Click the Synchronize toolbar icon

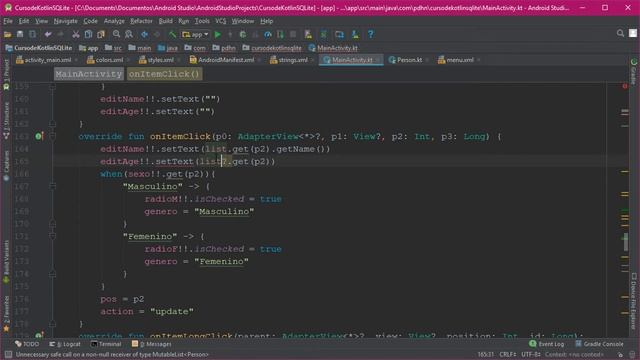32,35
